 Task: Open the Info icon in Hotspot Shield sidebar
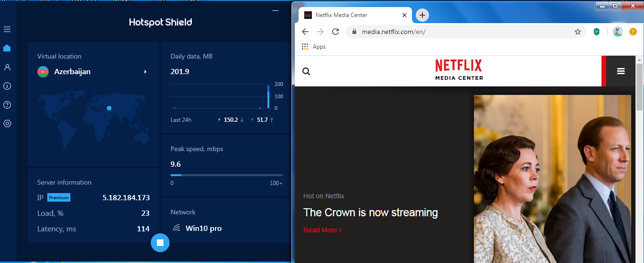7,86
